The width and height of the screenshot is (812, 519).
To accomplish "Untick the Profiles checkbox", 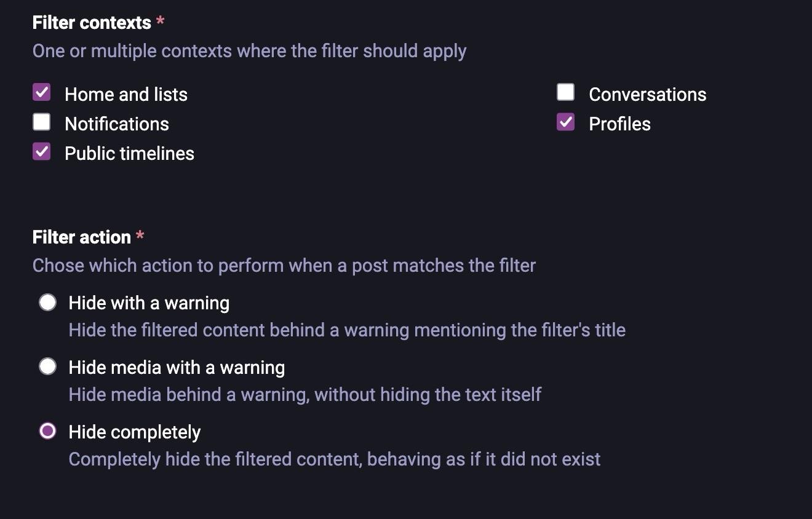I will pyautogui.click(x=566, y=122).
